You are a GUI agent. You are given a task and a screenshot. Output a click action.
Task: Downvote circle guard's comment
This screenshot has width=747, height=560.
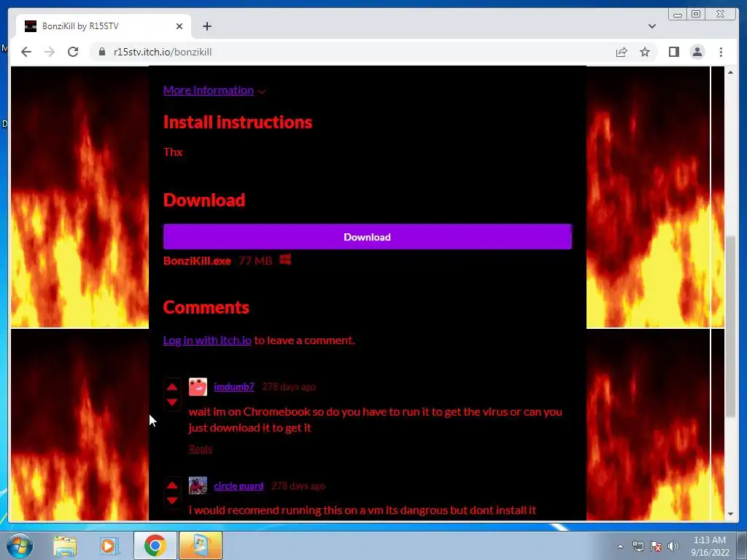tap(172, 500)
